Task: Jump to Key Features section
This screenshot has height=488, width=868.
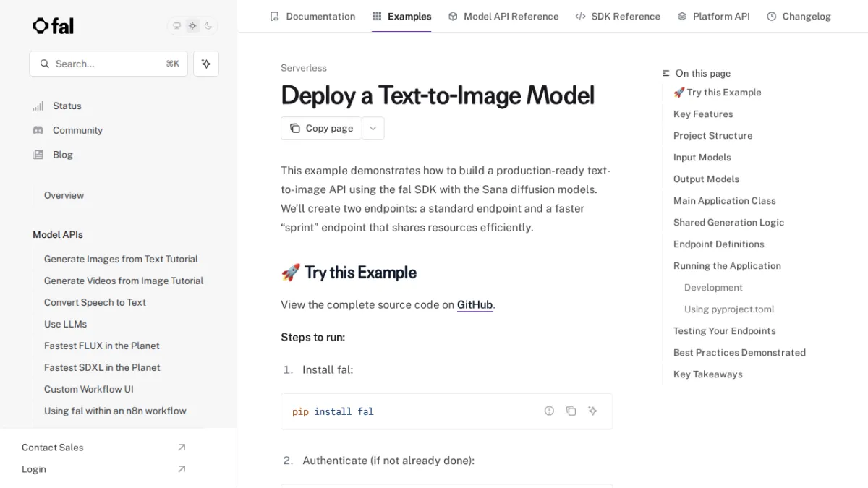Action: coord(703,114)
